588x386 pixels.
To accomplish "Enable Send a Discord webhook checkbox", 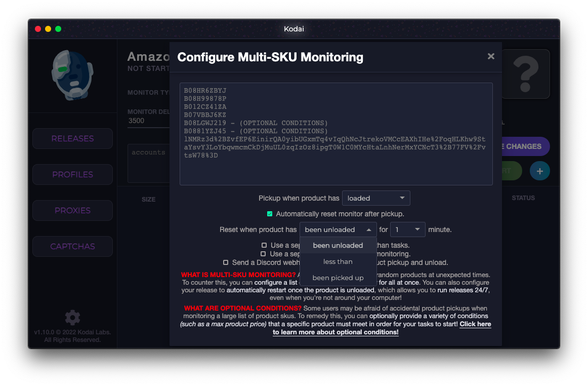I will pos(225,262).
